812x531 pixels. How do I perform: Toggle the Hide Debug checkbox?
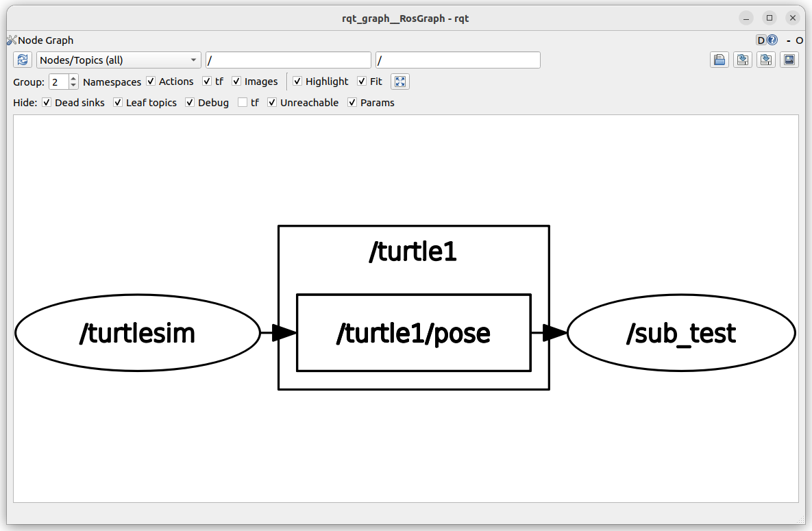[x=190, y=103]
